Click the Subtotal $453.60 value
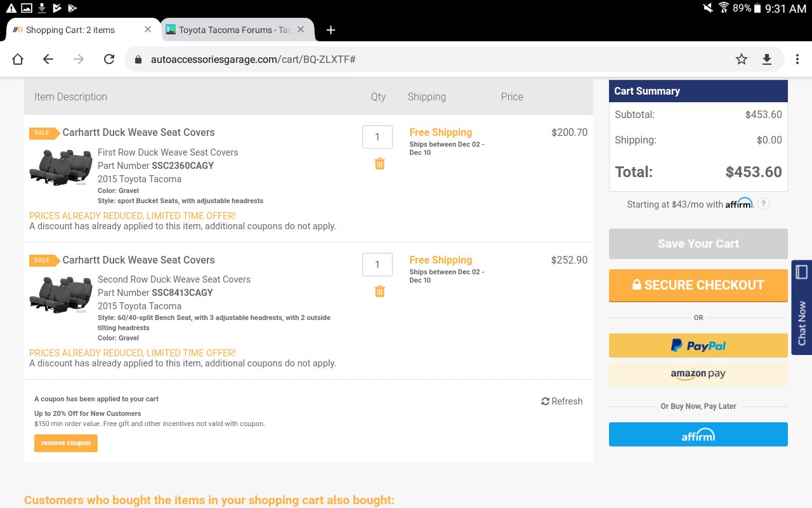The height and width of the screenshot is (508, 812). pyautogui.click(x=764, y=115)
